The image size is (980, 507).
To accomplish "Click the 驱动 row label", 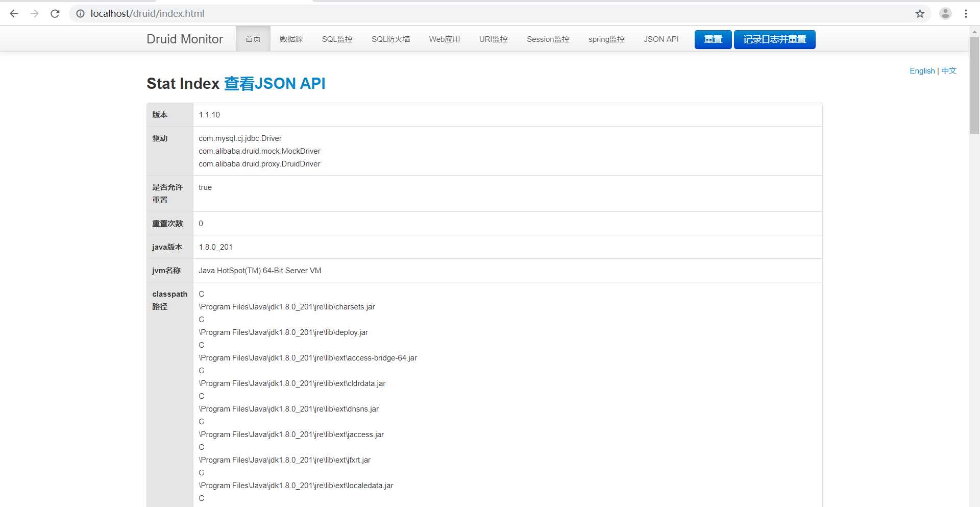I will [160, 138].
